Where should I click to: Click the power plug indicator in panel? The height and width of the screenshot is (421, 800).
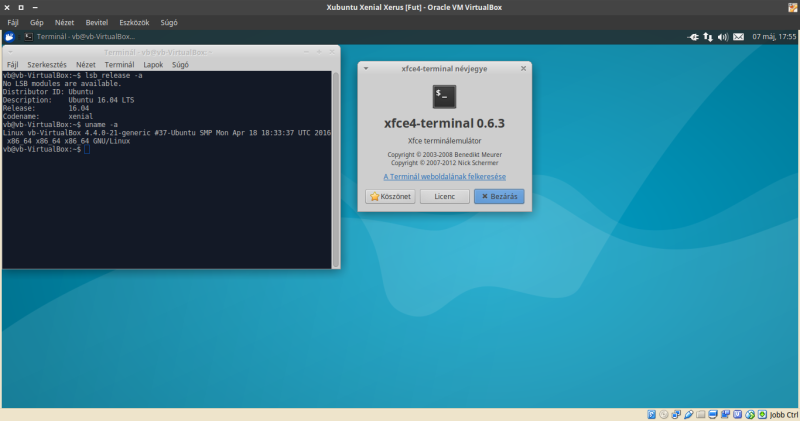tap(693, 37)
